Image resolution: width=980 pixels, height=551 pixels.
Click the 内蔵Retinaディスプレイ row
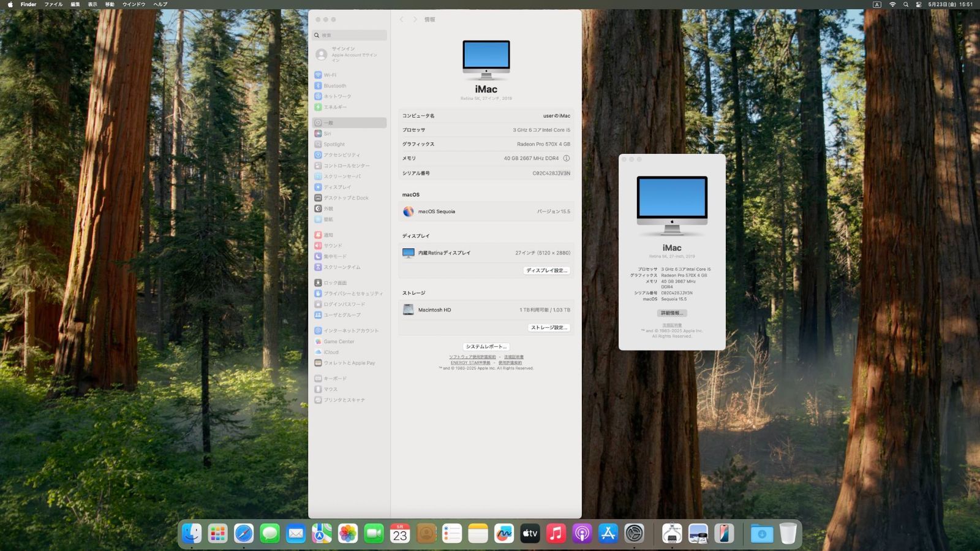tap(486, 253)
